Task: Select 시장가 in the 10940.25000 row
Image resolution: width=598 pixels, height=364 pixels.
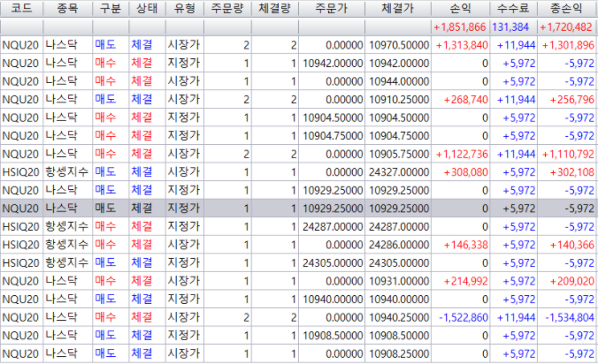Action: pos(184,317)
